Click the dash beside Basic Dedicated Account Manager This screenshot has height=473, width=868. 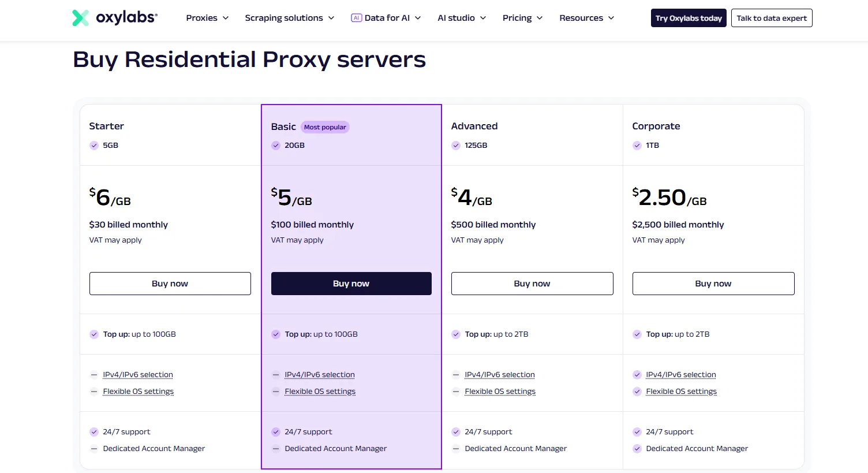pos(275,448)
